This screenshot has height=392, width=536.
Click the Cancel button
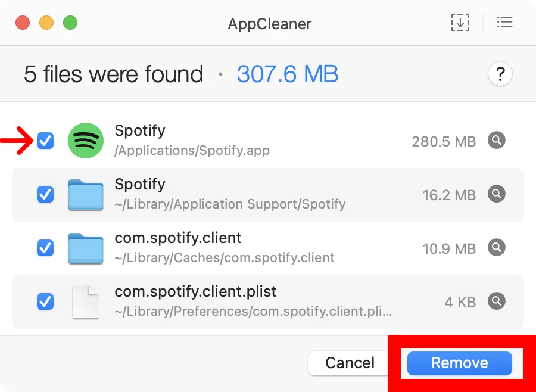(350, 363)
